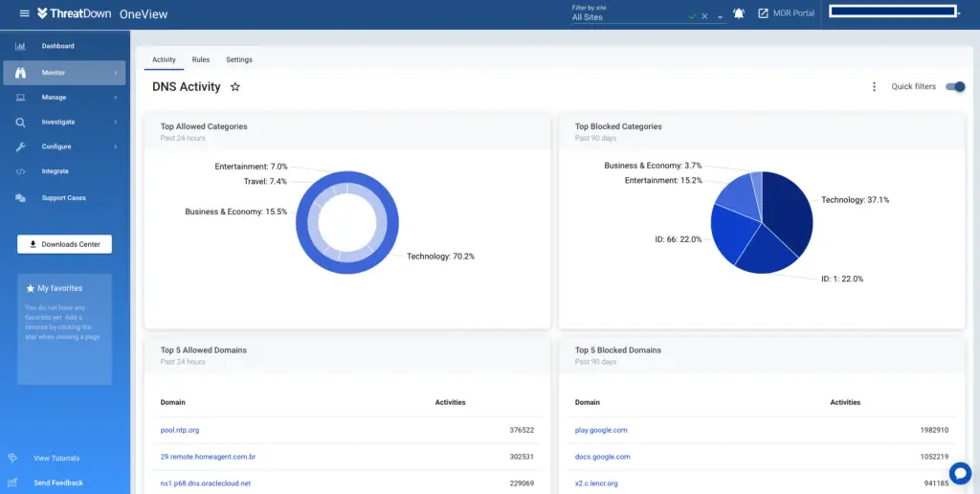Toggle the Quick filters switch
Screen dimensions: 980x494
click(x=954, y=87)
